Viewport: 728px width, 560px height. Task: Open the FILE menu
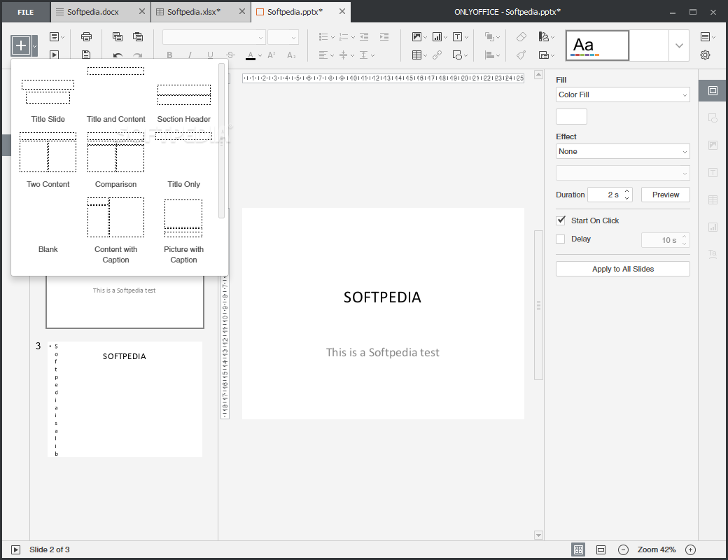click(25, 13)
